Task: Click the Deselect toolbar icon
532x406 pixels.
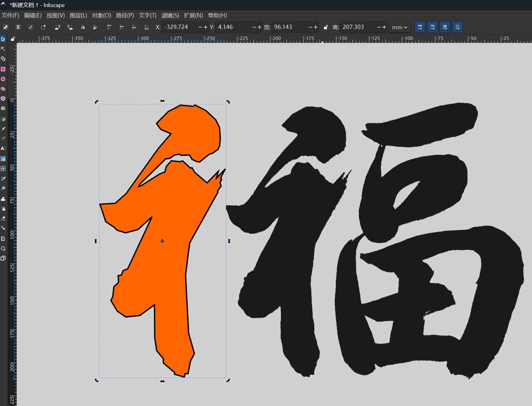Action: [x=30, y=27]
